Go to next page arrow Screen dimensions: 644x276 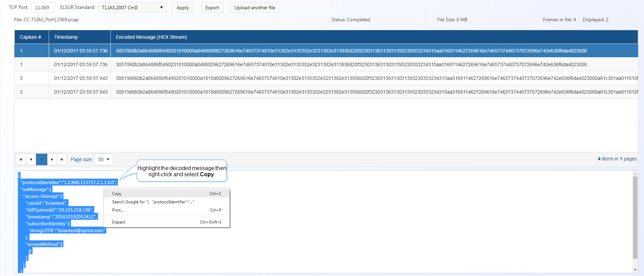52,159
